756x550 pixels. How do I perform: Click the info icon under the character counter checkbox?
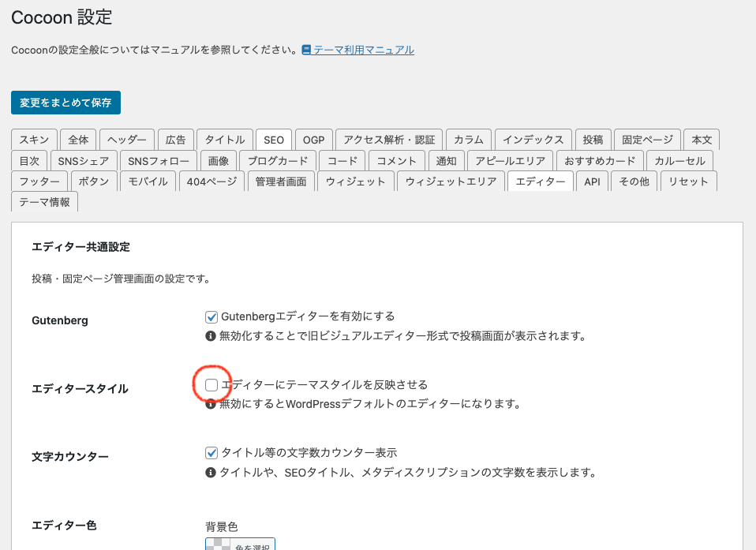coord(211,473)
